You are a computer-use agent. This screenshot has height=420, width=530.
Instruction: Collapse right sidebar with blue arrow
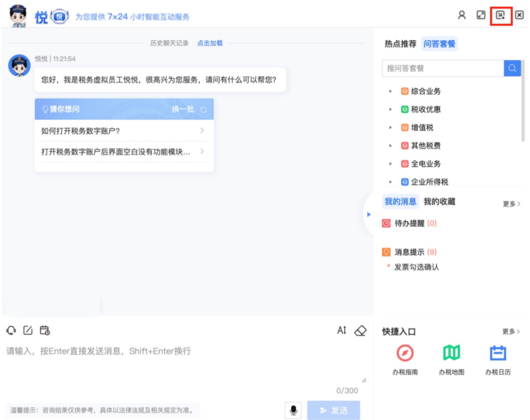point(369,214)
